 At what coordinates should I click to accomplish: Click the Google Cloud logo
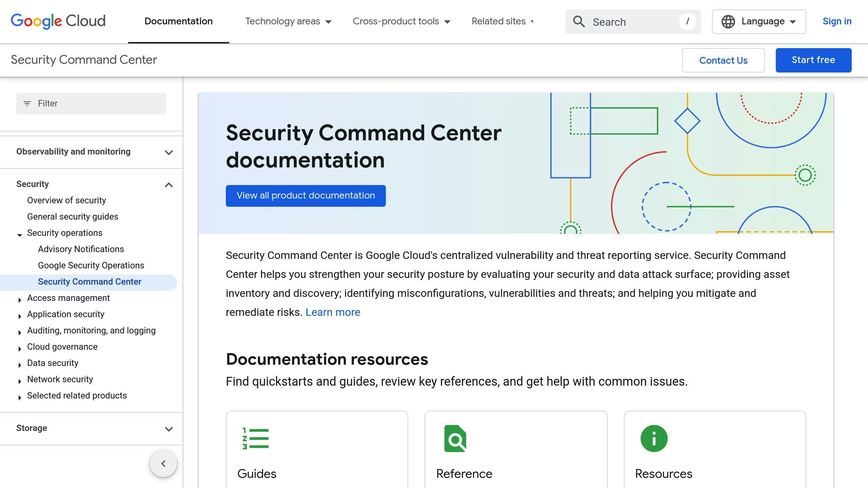click(x=58, y=21)
